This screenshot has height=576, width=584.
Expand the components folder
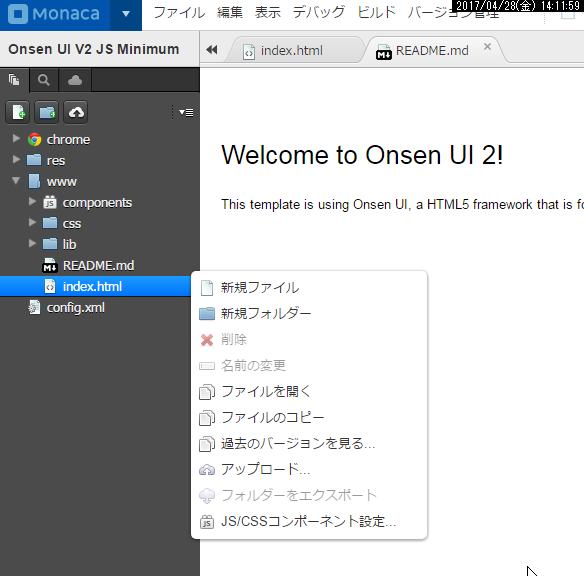tap(32, 201)
